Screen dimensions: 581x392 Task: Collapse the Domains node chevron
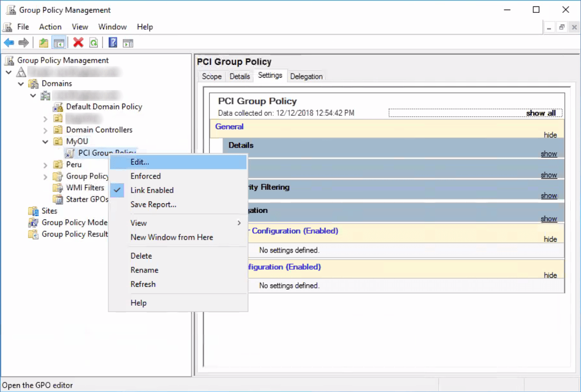pos(21,84)
